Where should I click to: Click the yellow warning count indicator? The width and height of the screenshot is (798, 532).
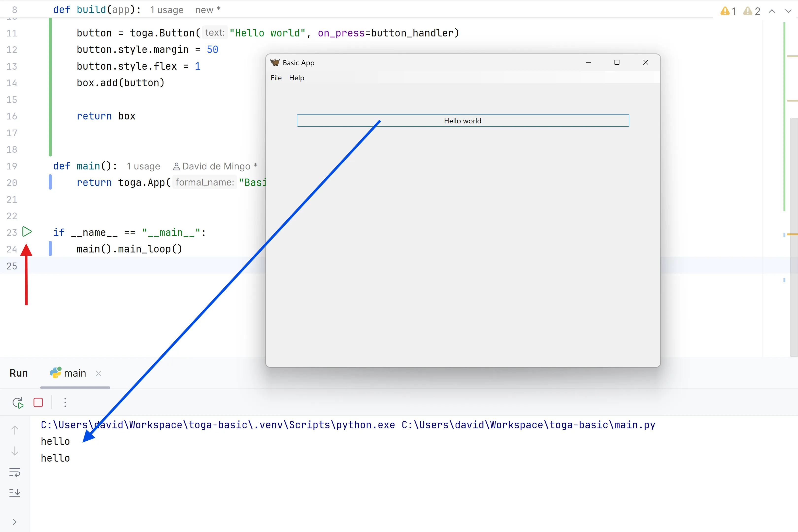click(728, 11)
